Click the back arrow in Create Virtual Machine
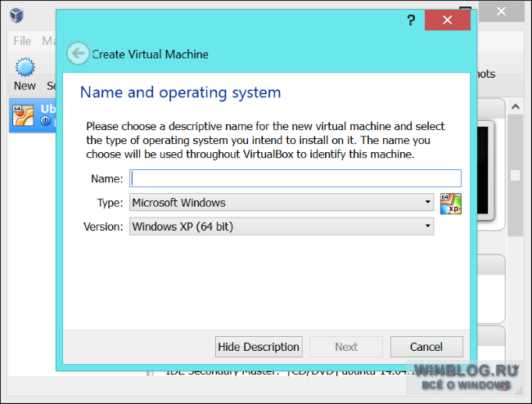The height and width of the screenshot is (404, 532). (78, 53)
